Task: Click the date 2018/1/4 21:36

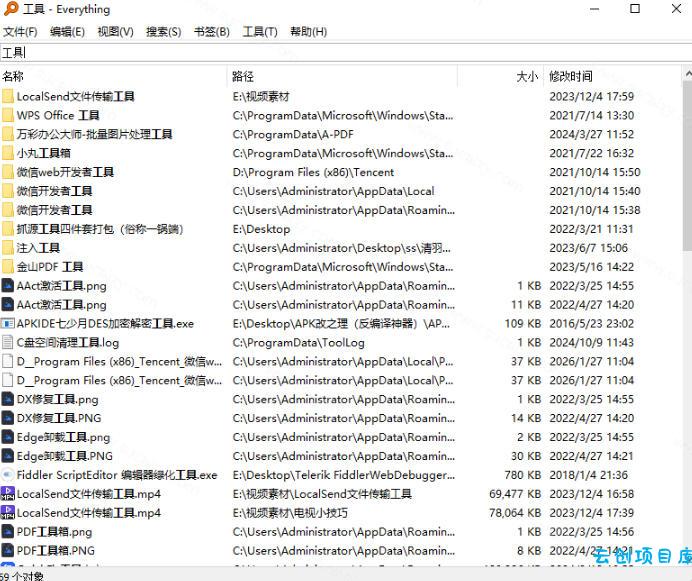Action: click(588, 475)
